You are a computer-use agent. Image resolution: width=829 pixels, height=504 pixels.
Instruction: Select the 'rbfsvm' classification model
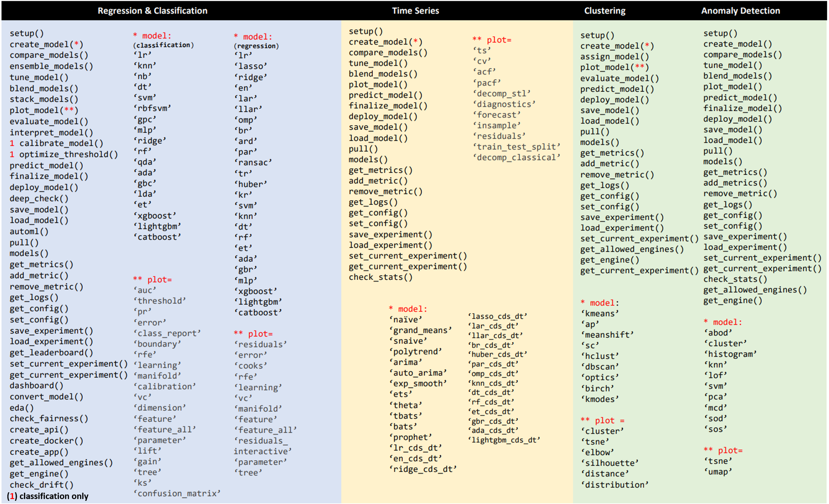click(x=152, y=108)
